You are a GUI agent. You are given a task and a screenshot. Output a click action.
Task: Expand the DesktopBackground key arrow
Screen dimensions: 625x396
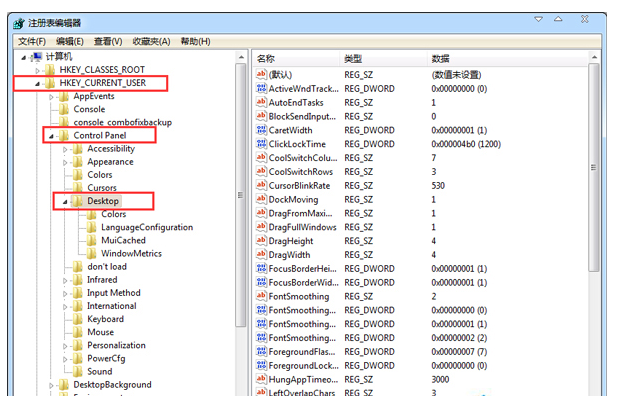pos(51,386)
